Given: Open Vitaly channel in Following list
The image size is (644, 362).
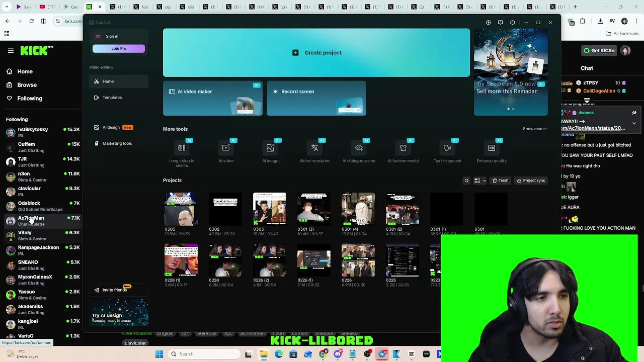Looking at the screenshot, I should tap(43, 235).
